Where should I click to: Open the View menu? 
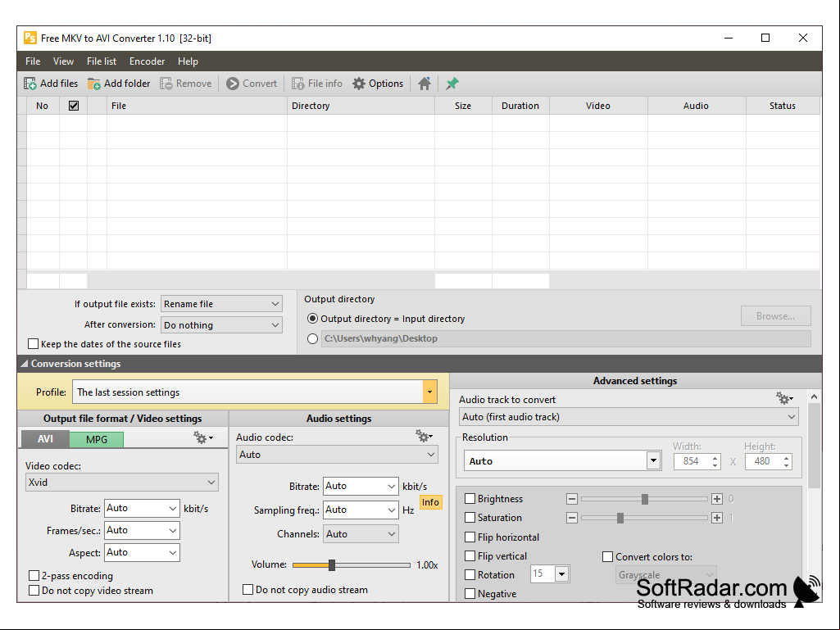pos(63,61)
